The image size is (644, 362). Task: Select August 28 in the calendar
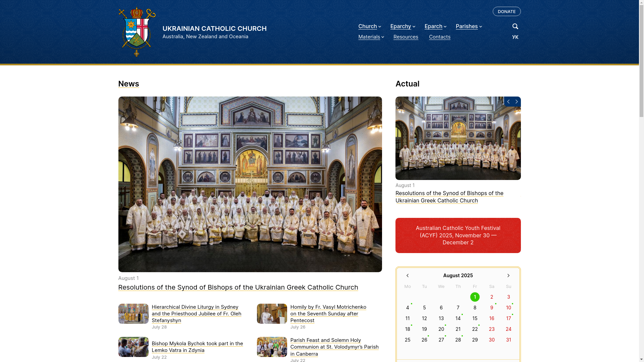pyautogui.click(x=458, y=340)
